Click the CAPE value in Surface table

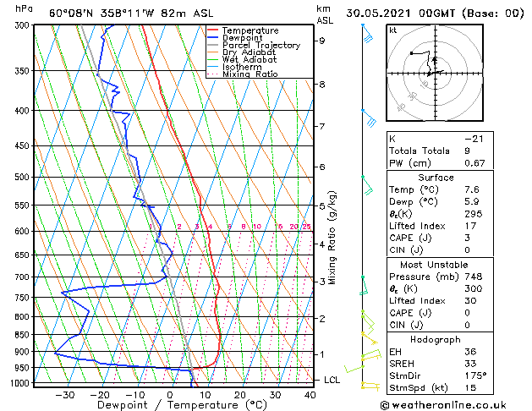tap(467, 238)
